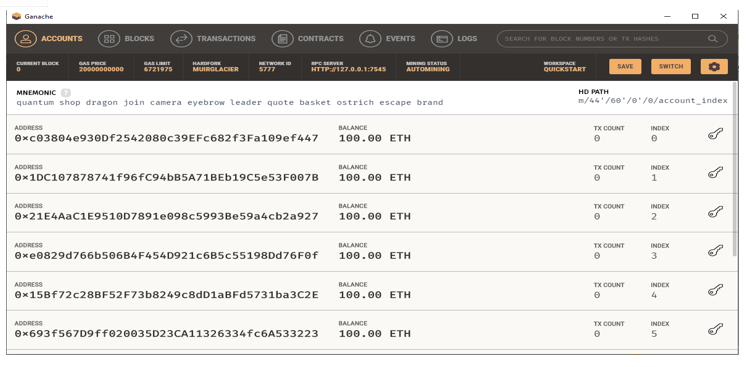This screenshot has width=746, height=367.
Task: Select address 0xc03804e930Df2542080c39EFc682f3Fa109ef447
Action: 166,139
